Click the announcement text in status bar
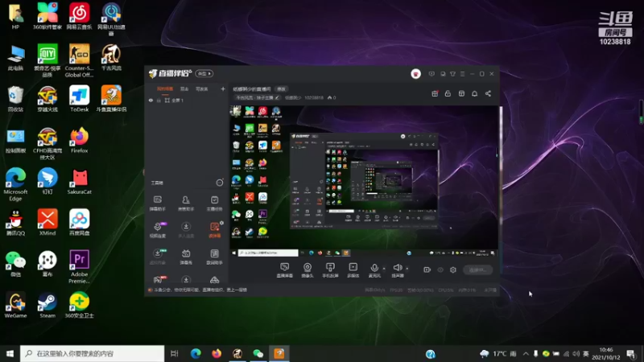Viewport: 644px width, 362px height. (200, 290)
